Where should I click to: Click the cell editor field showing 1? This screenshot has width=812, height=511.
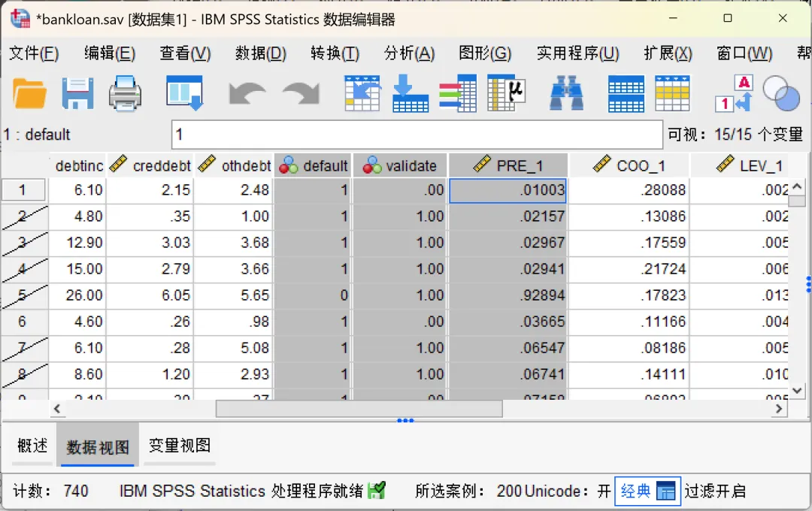417,135
